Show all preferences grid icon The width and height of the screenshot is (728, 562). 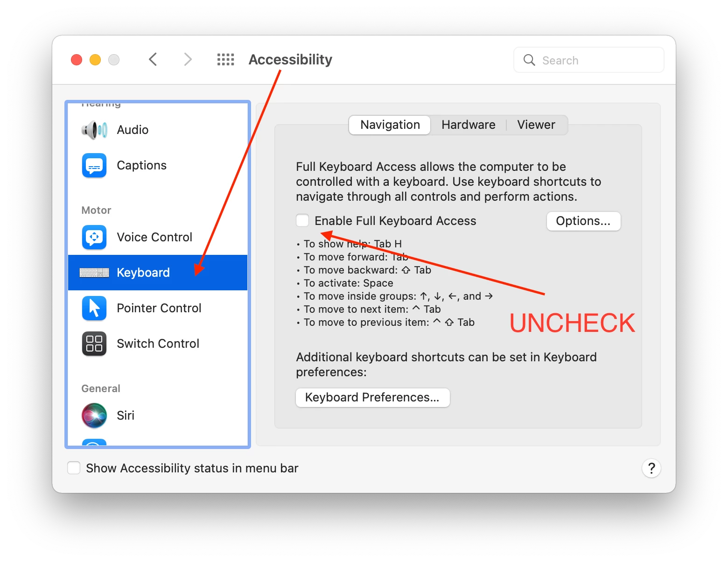pyautogui.click(x=226, y=60)
